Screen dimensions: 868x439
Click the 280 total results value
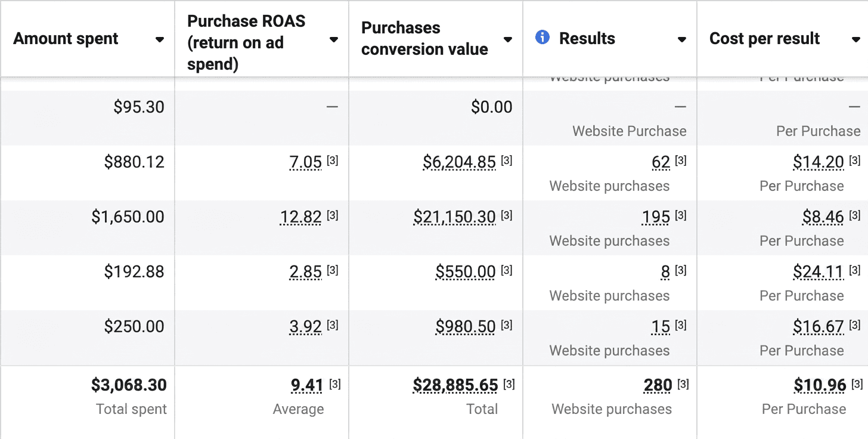coord(658,386)
